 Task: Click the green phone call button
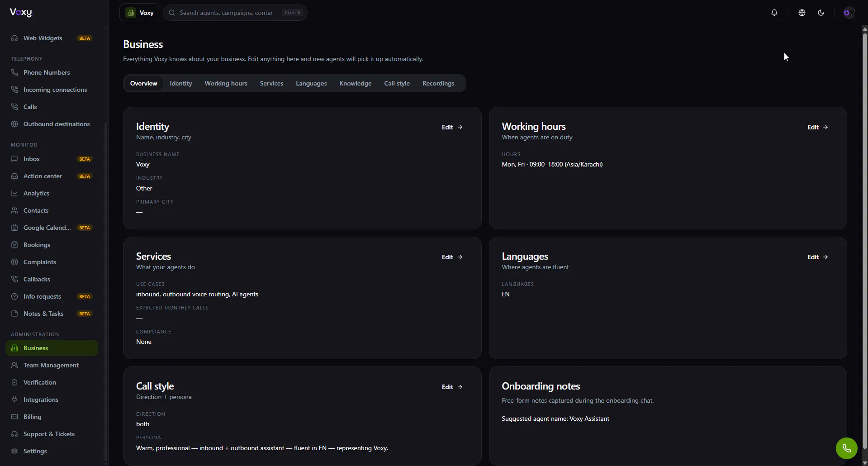[847, 448]
